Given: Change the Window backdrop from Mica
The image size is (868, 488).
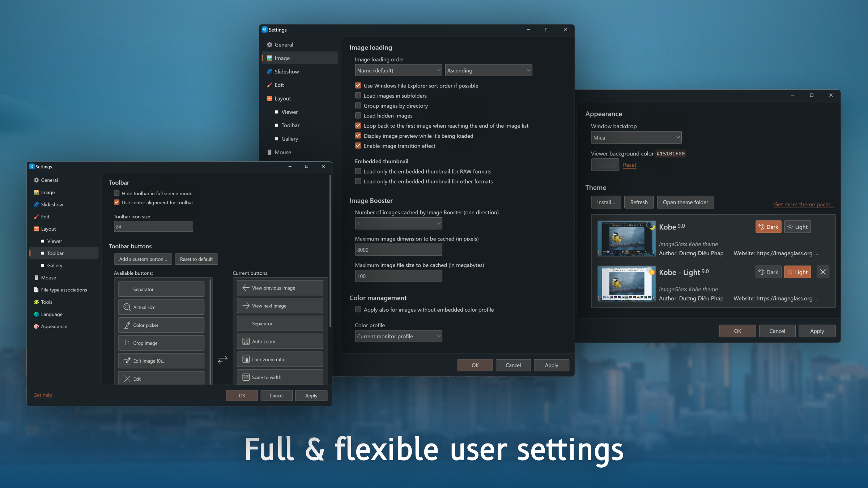Looking at the screenshot, I should (636, 137).
